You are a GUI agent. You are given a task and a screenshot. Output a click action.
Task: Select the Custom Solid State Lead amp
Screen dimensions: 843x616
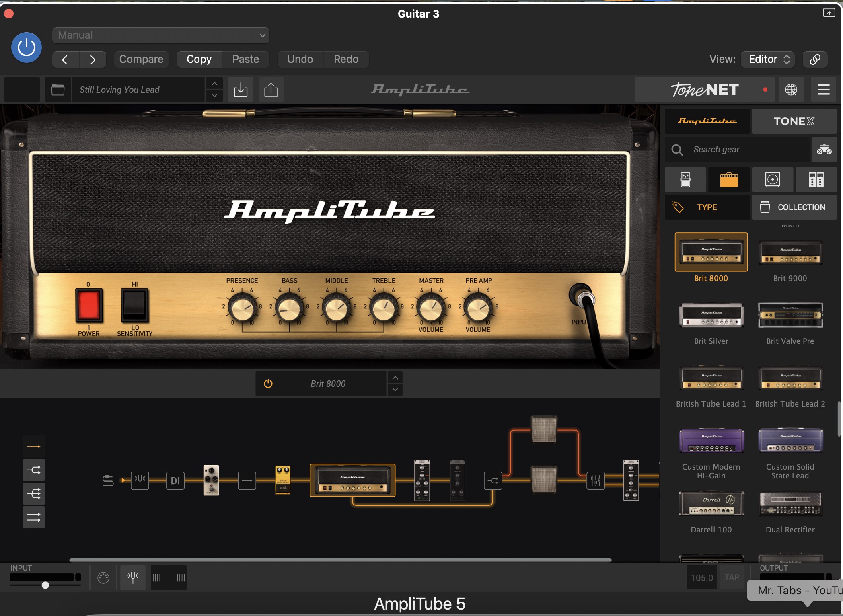click(790, 441)
